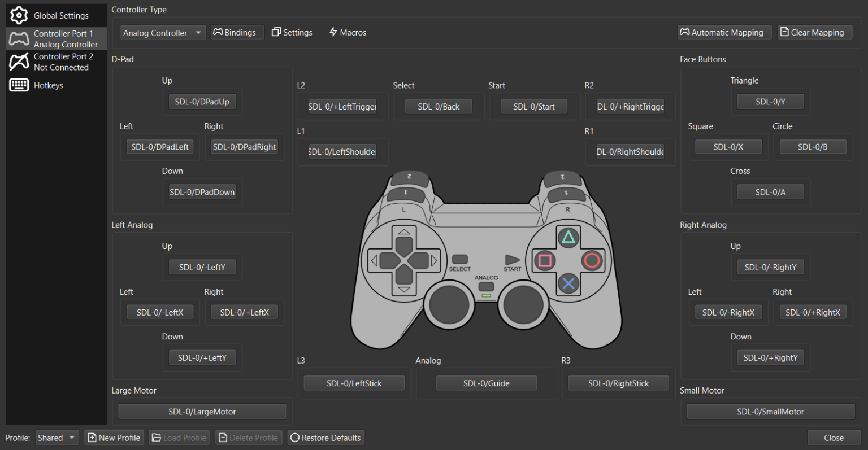Select Controller Port 1 gamepad icon

coord(19,38)
